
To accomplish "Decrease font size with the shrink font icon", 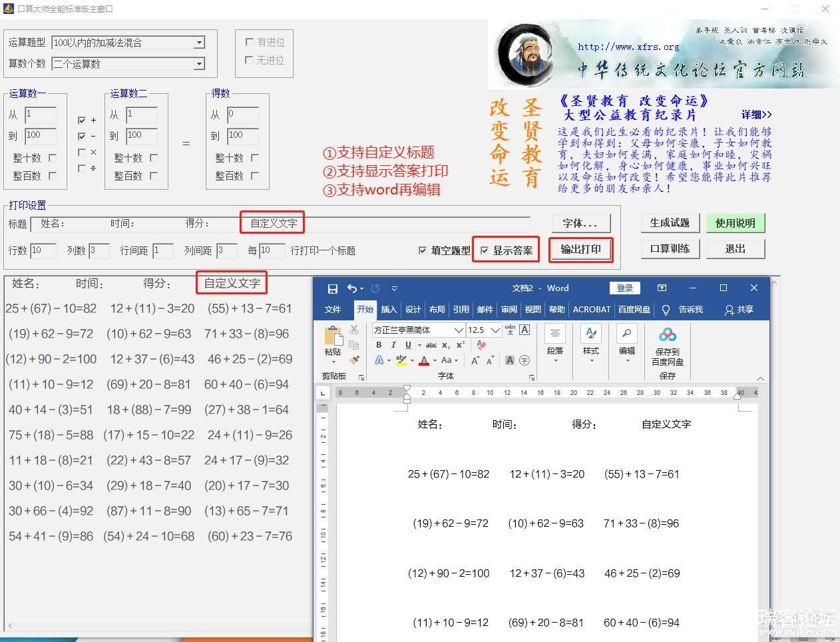I will 490,360.
